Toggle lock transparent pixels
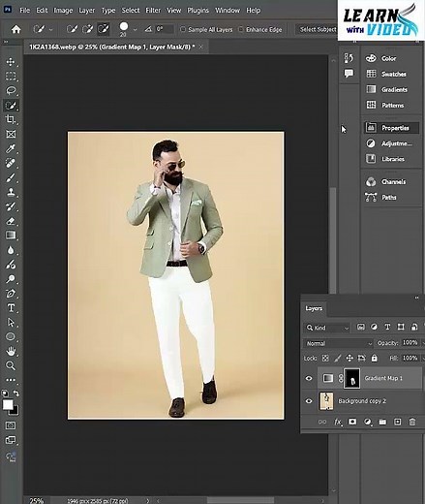The height and width of the screenshot is (504, 425). (325, 358)
